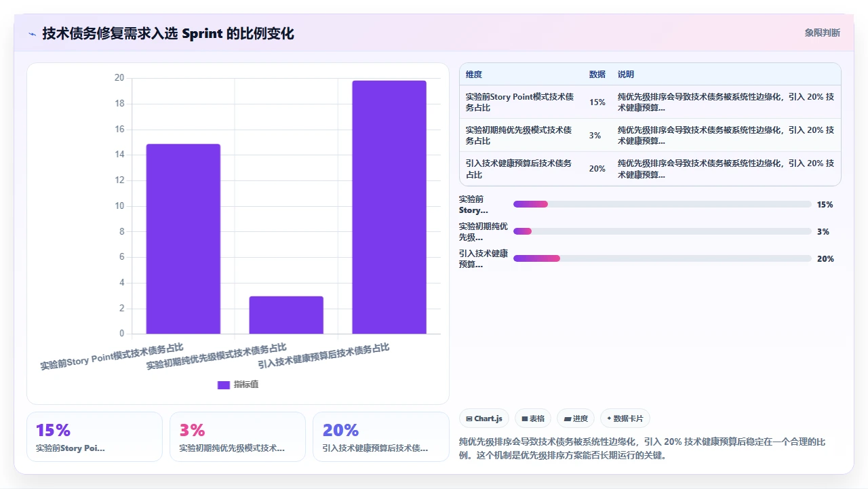Open the 15% data card
The height and width of the screenshot is (489, 868).
(95, 437)
